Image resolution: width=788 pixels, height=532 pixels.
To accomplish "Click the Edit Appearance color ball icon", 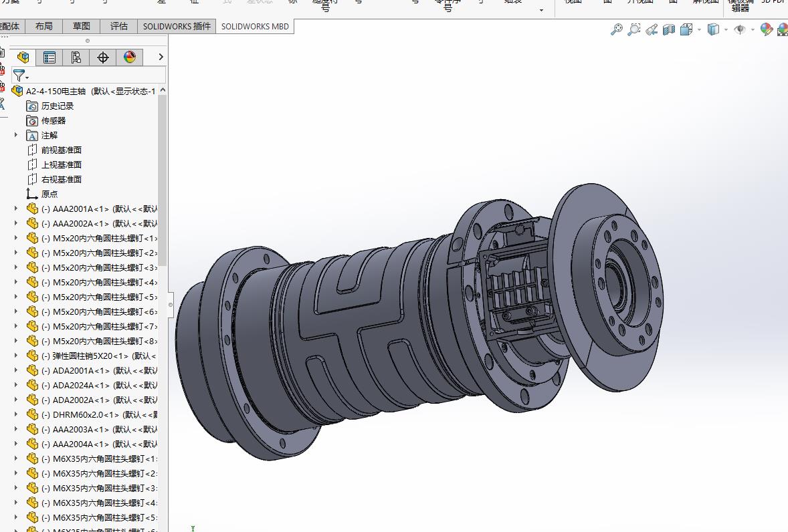I will [767, 29].
